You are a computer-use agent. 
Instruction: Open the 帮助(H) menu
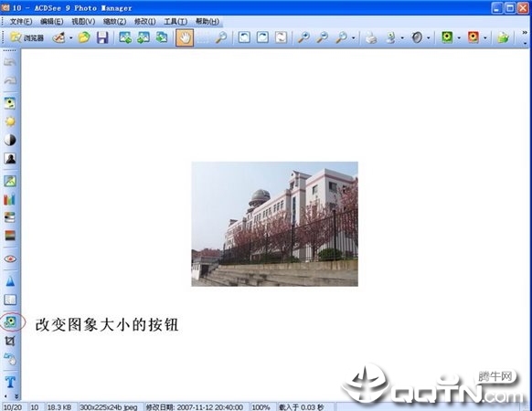(x=207, y=21)
